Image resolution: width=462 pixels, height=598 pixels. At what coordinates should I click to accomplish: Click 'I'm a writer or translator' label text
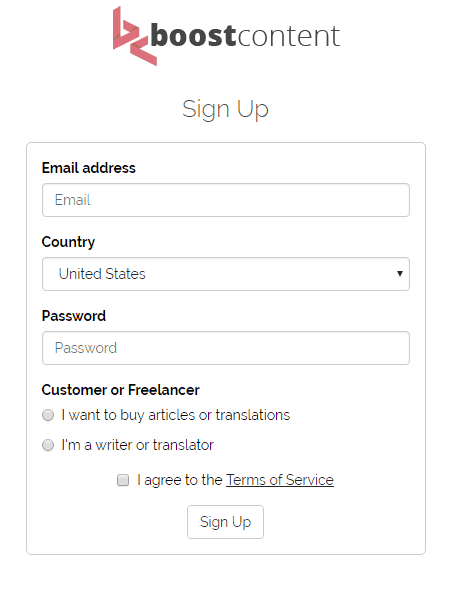click(137, 445)
